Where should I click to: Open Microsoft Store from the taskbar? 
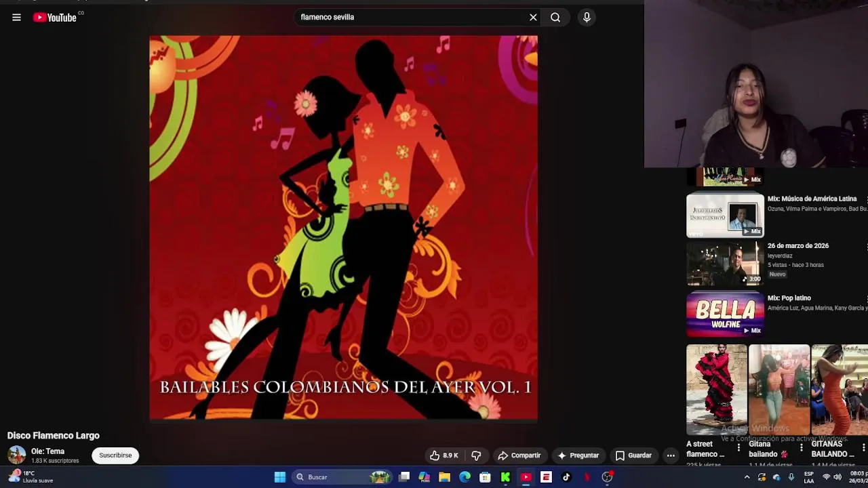tap(486, 477)
